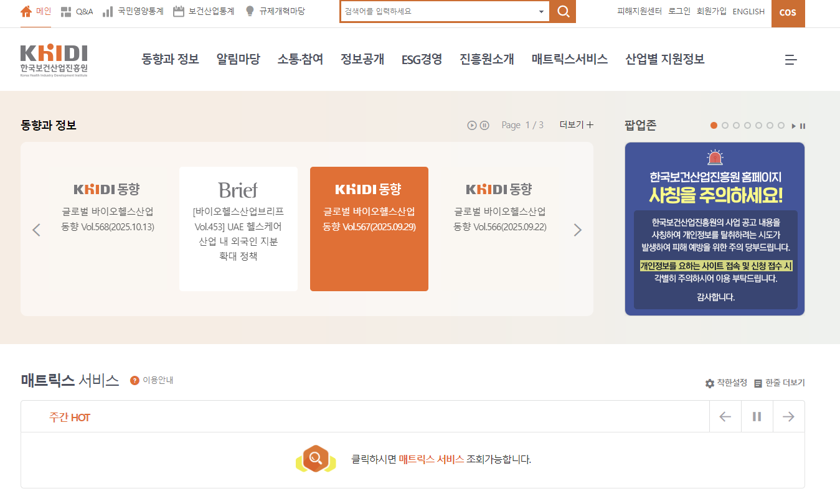Open 규제개혁마당 lightbulb icon
840x504 pixels.
250,11
